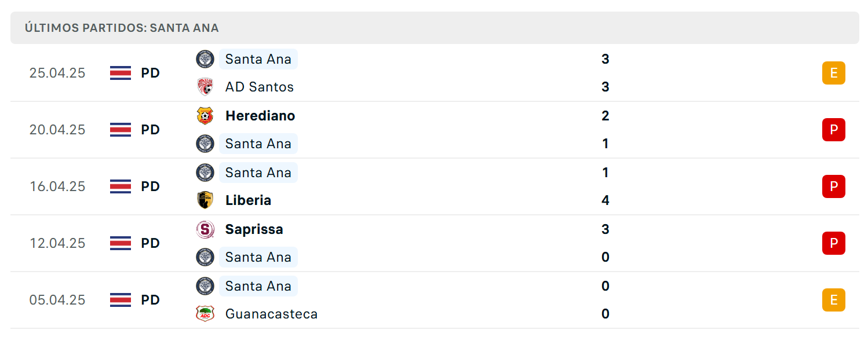
Task: Click the Costa Rica flag on 20.04.25 row
Action: [121, 130]
